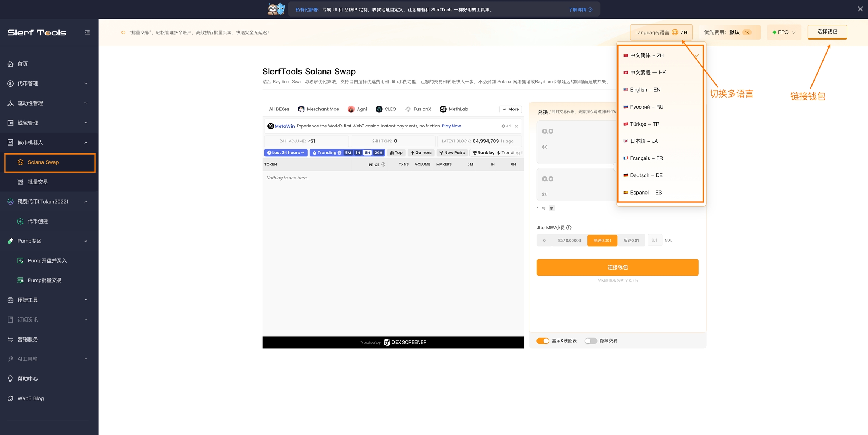Toggle off 显示K线图表 switch
This screenshot has width=868, height=435.
coord(542,341)
